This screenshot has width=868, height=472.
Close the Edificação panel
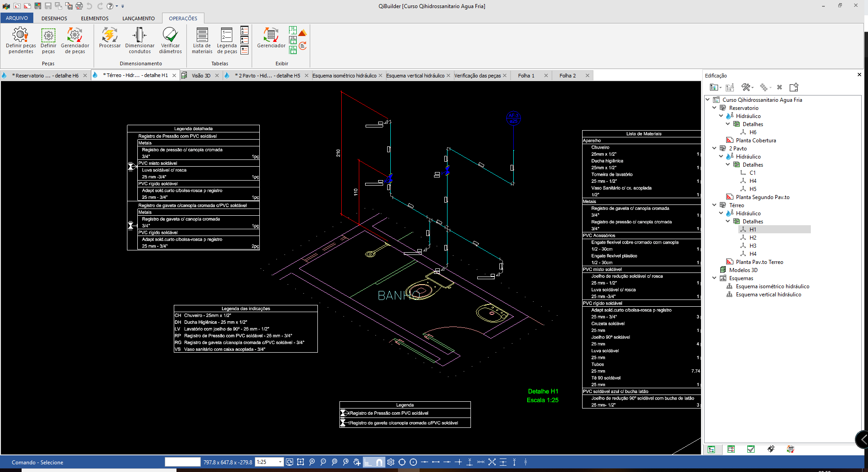tap(859, 75)
